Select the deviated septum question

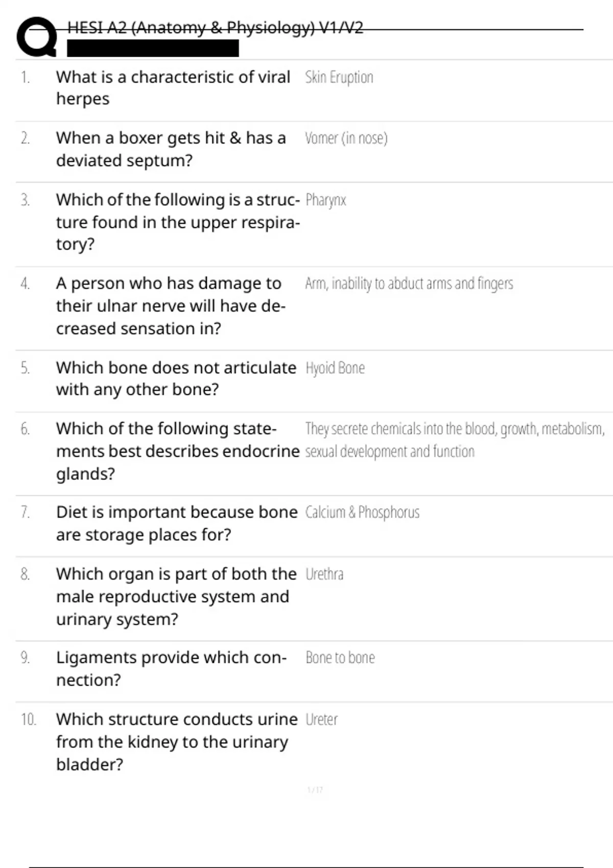tap(171, 149)
